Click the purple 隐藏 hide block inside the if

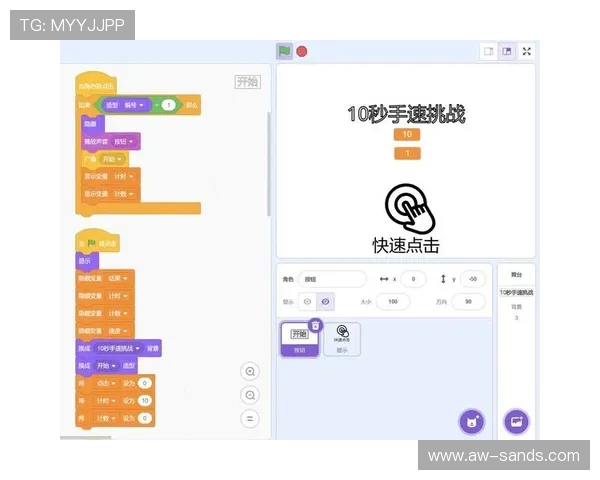pos(93,124)
